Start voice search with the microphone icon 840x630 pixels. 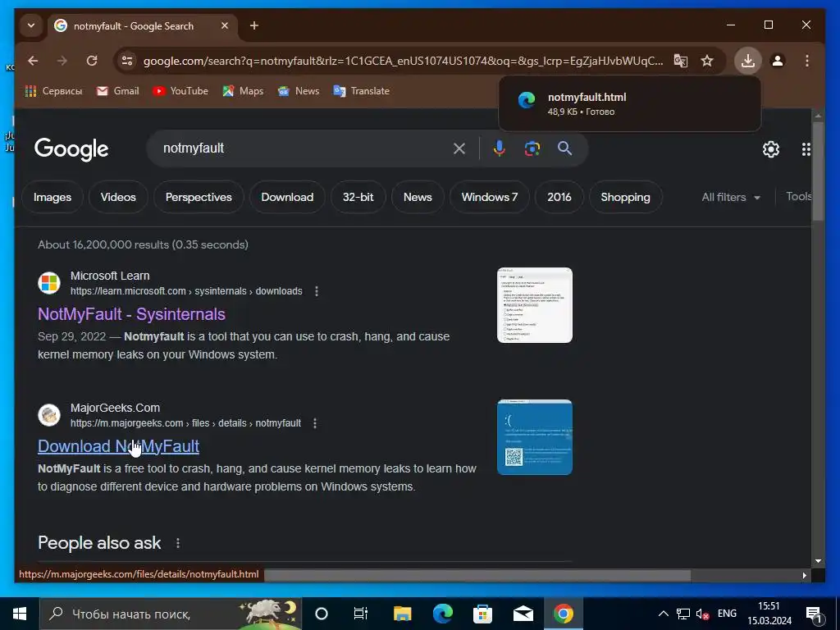500,148
